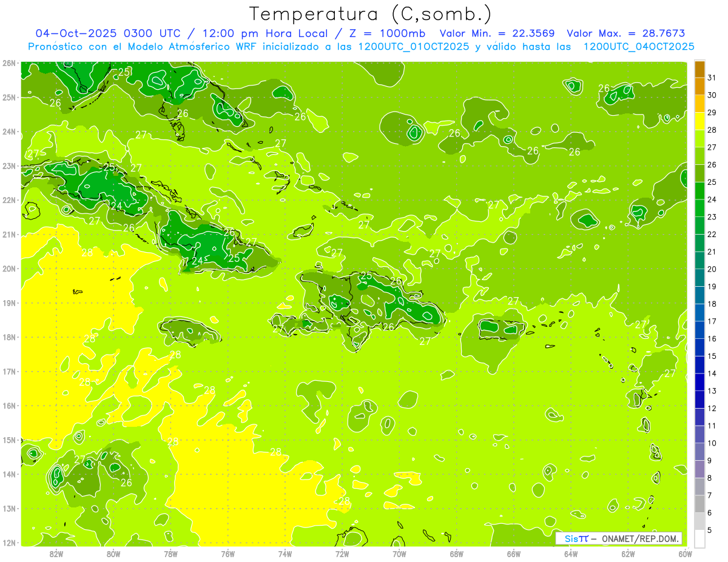Click the '22N' latitude axis label
The height and width of the screenshot is (562, 728).
pyautogui.click(x=9, y=200)
